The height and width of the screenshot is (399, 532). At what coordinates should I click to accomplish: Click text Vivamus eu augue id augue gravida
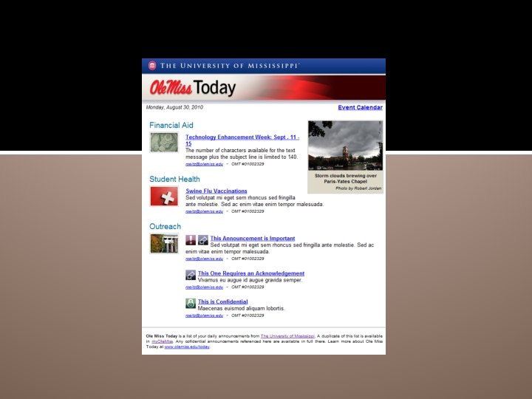[242, 280]
